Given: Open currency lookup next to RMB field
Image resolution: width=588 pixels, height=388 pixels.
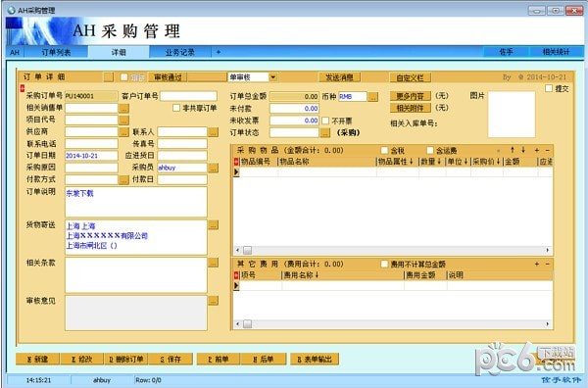Looking at the screenshot, I should tap(372, 97).
